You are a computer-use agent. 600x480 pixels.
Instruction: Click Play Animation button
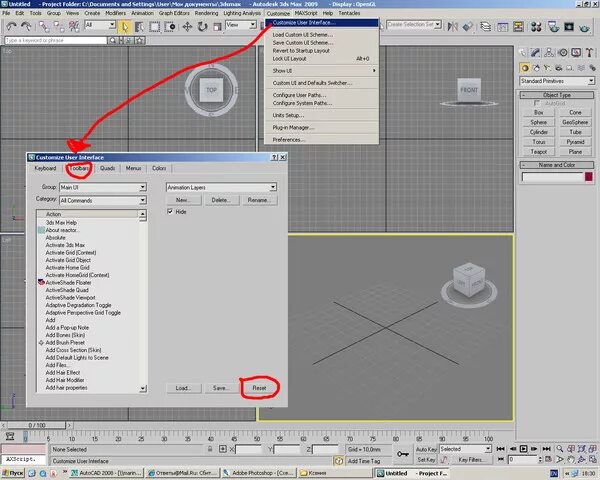(523, 449)
